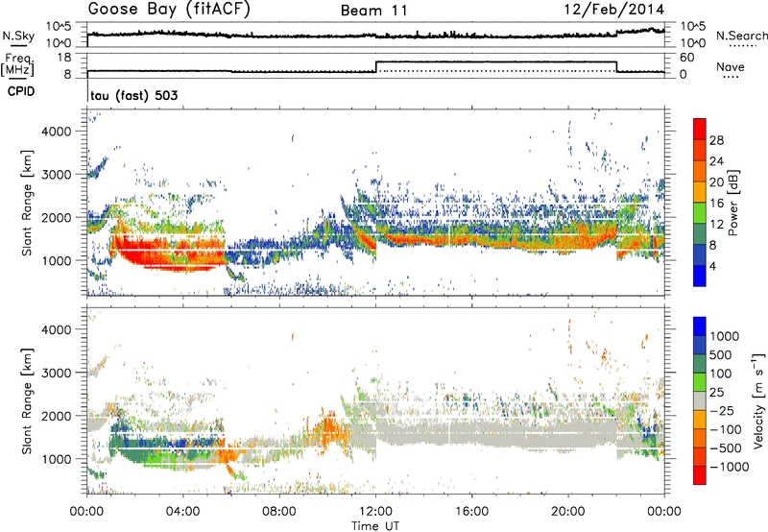
Task: Click the Slant Range [km] label of the power panel
Action: click(27, 203)
